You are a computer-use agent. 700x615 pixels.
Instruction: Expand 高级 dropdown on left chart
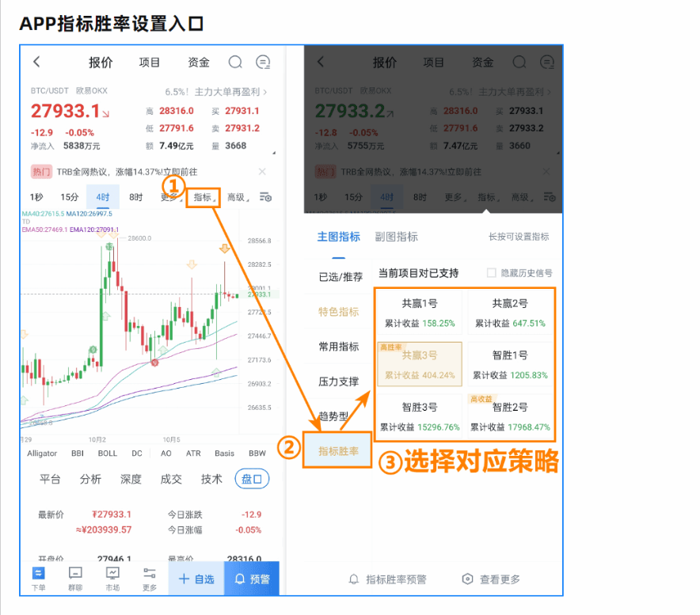coord(238,197)
